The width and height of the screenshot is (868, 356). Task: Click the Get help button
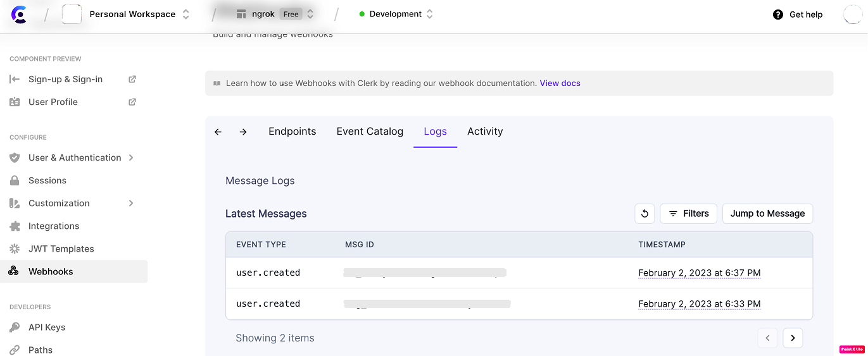798,15
